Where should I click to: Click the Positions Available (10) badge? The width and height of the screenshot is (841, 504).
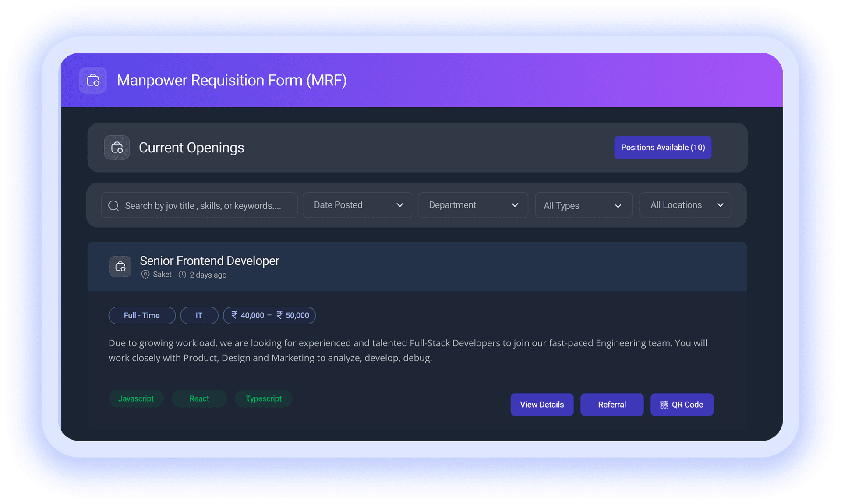tap(662, 148)
